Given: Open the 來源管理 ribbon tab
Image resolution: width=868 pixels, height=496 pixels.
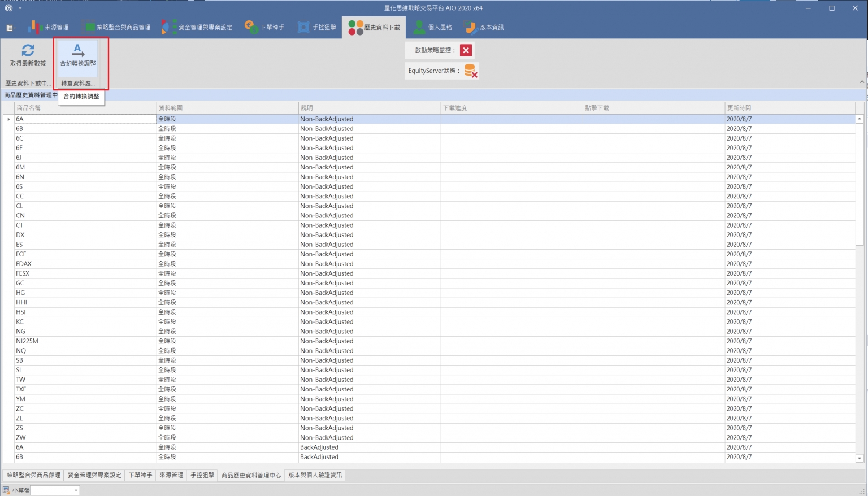Looking at the screenshot, I should pos(49,27).
